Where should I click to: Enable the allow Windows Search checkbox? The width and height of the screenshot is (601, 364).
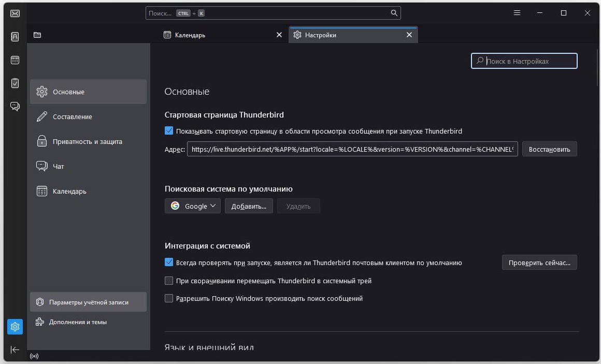pos(169,298)
